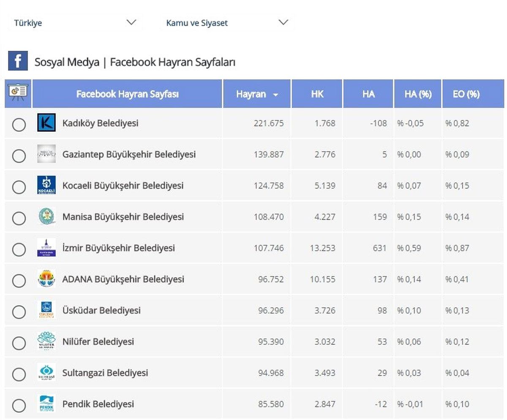Open Manisa Büyükşehir Belediyesi page link
Image resolution: width=507 pixels, height=420 pixels.
tap(123, 217)
